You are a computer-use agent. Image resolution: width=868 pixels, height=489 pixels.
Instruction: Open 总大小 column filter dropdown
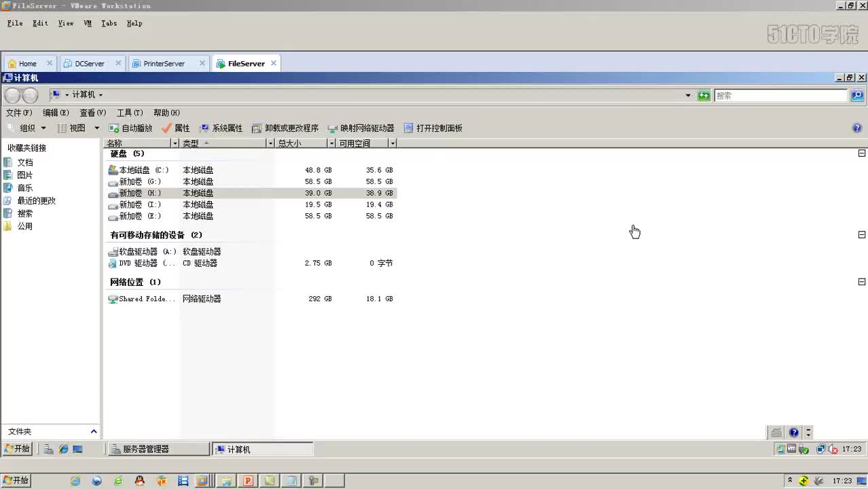[x=331, y=143]
